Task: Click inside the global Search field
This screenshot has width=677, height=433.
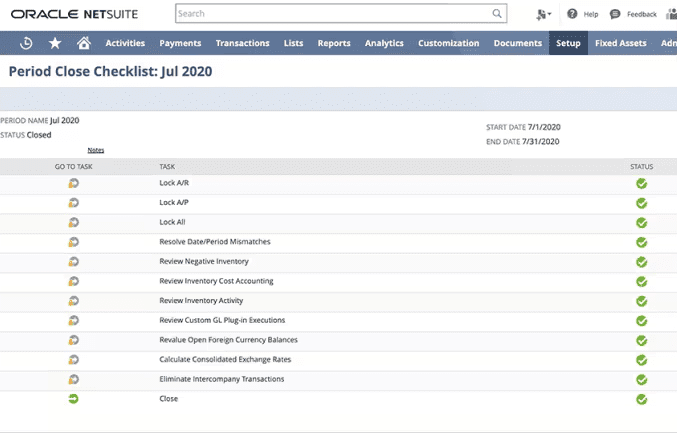Action: [330, 14]
